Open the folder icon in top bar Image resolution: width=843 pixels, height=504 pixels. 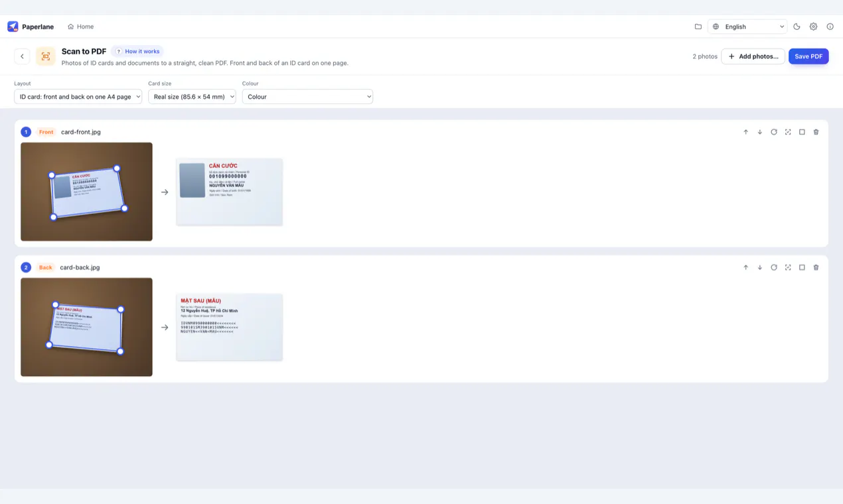click(698, 27)
